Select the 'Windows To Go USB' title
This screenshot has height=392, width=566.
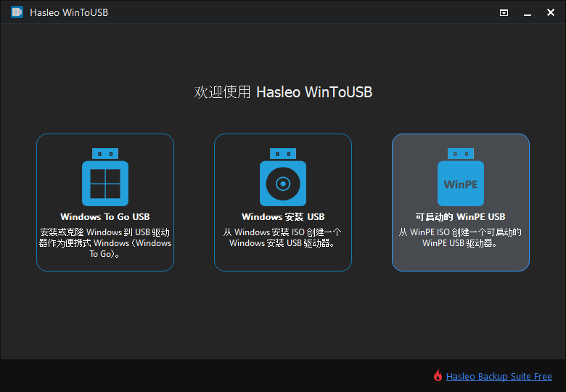105,216
